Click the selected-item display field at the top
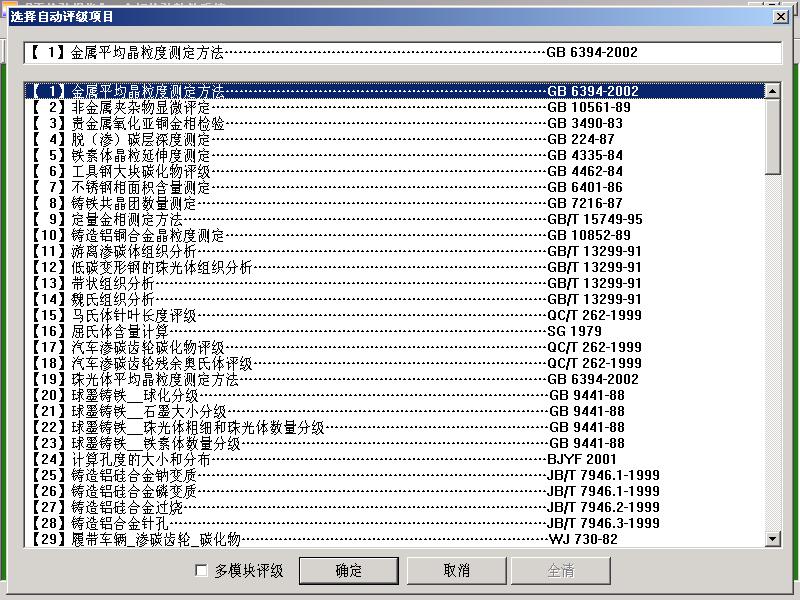Image resolution: width=800 pixels, height=600 pixels. click(x=400, y=52)
